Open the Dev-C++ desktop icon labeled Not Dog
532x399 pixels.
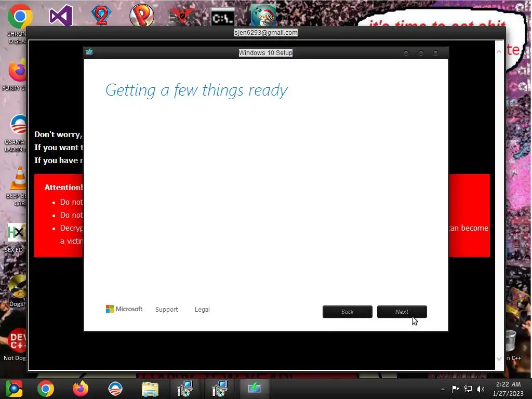[17, 340]
